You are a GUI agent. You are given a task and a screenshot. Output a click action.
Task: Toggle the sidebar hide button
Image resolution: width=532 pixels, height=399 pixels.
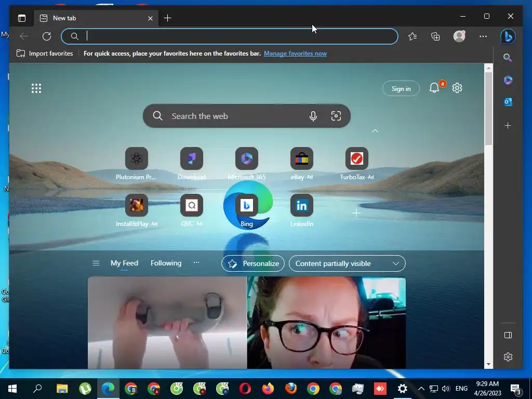pos(508,335)
